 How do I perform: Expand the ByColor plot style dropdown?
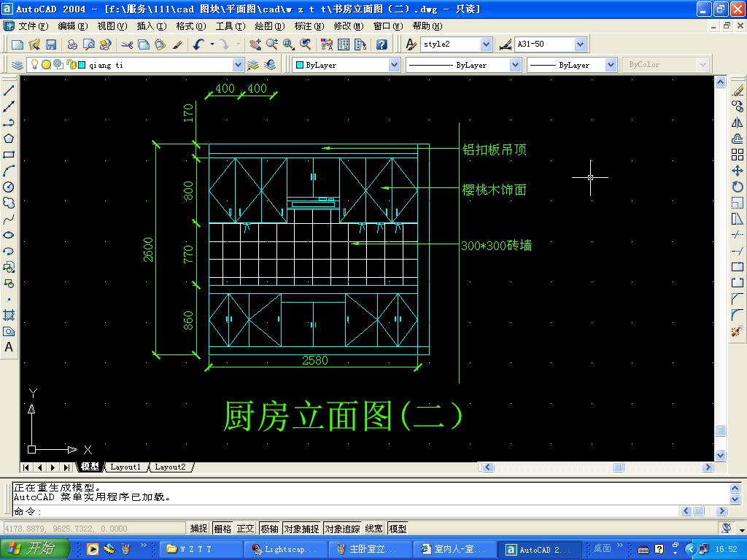coord(703,65)
